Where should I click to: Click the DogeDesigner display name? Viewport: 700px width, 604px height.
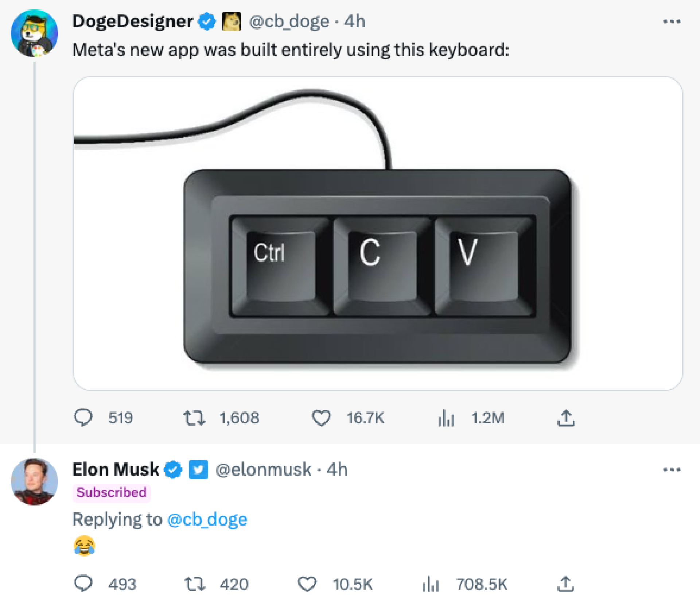pyautogui.click(x=132, y=22)
